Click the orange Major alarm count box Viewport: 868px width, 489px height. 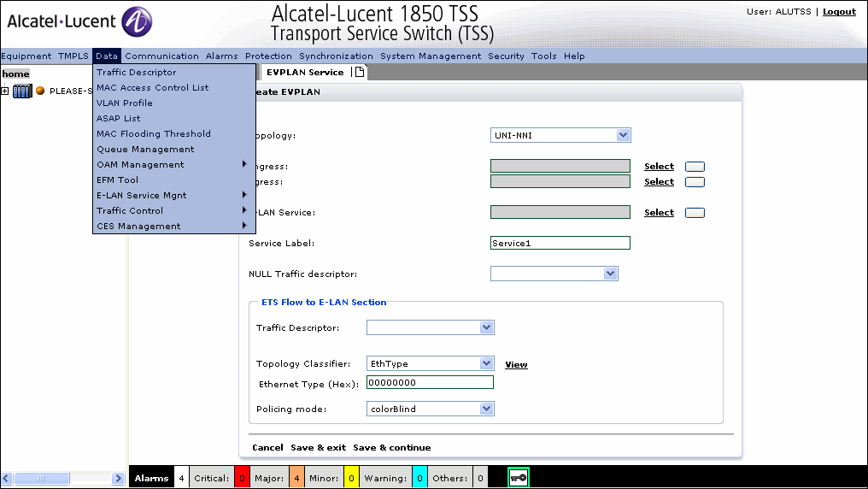pyautogui.click(x=296, y=478)
